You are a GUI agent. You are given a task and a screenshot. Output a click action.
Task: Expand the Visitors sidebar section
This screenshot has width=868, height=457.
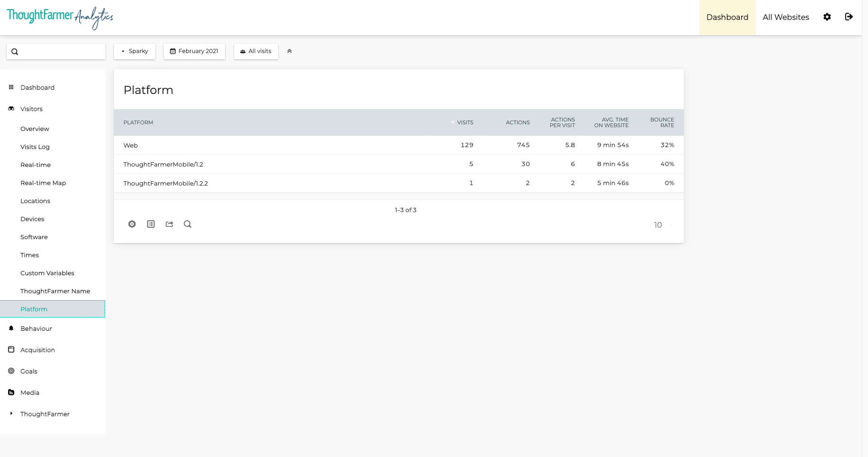[x=31, y=109]
